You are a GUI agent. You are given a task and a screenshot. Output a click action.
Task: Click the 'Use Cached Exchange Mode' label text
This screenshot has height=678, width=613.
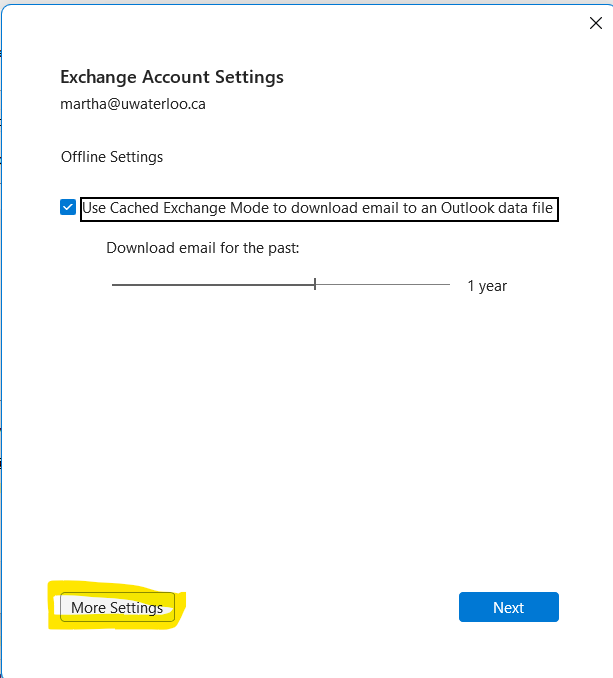click(x=317, y=208)
